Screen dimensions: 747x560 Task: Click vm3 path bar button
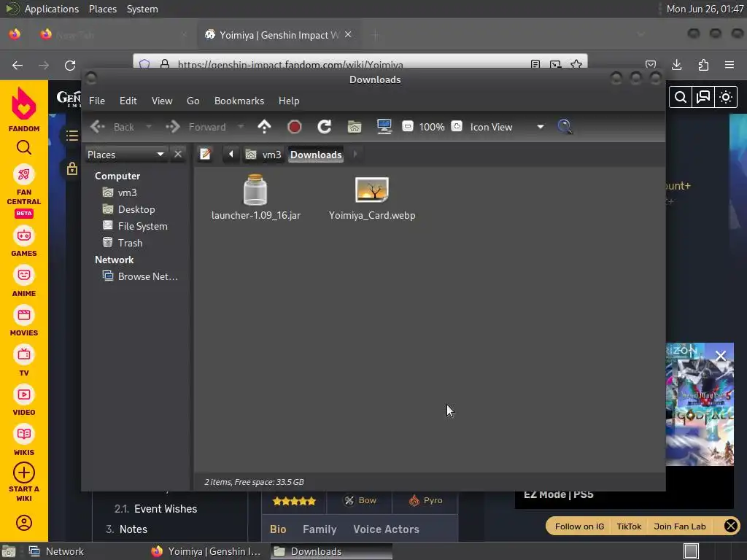click(263, 155)
